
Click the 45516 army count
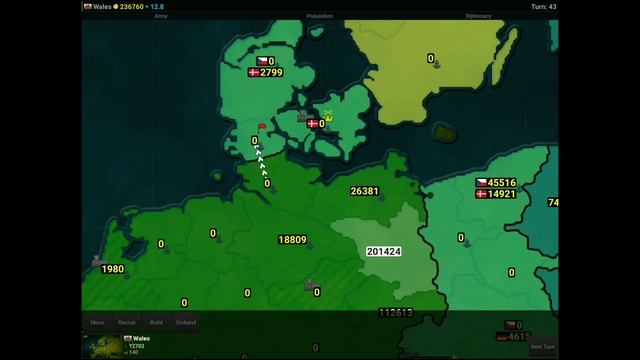click(x=502, y=182)
